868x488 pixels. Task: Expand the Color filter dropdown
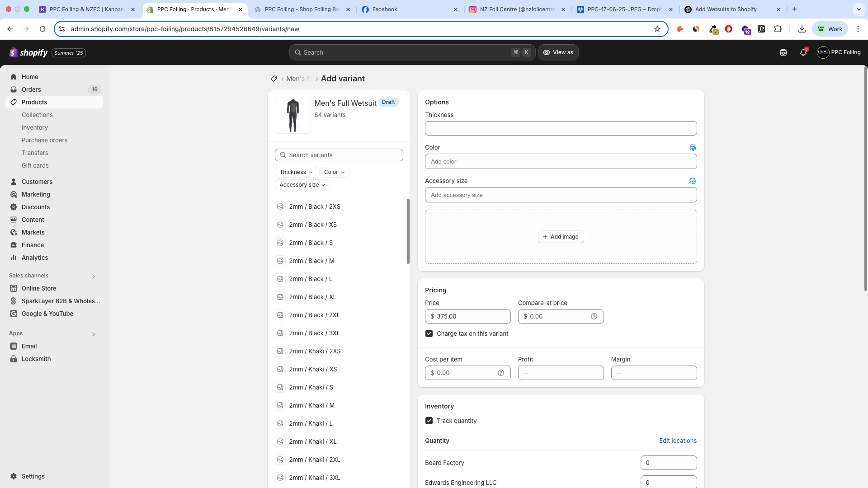coord(334,172)
